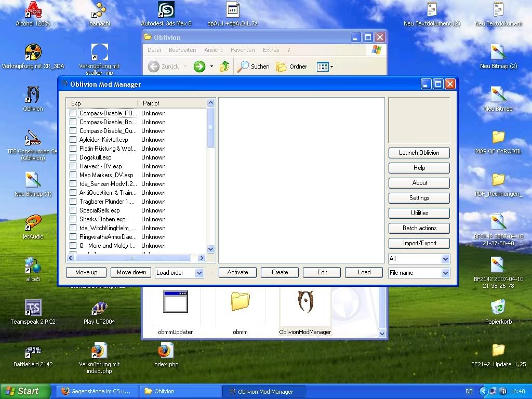Open the OblivionModManager icon in the folder
The image size is (532, 399).
(x=305, y=302)
